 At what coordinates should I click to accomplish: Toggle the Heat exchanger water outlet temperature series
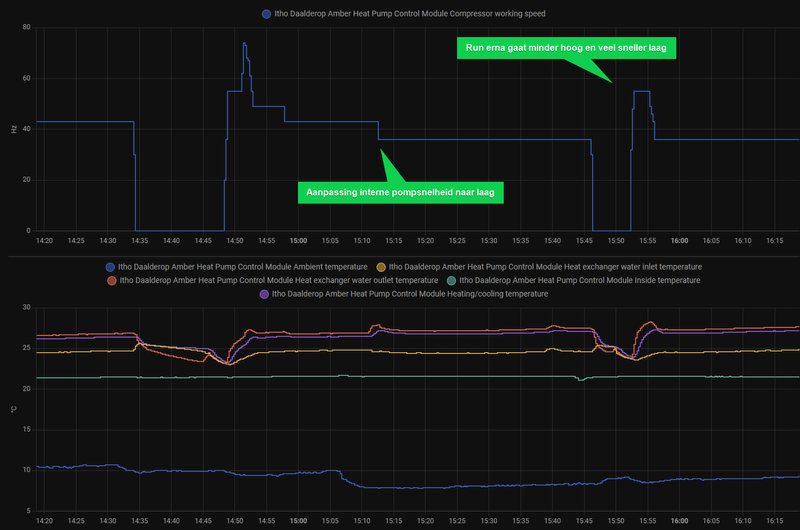tap(272, 281)
